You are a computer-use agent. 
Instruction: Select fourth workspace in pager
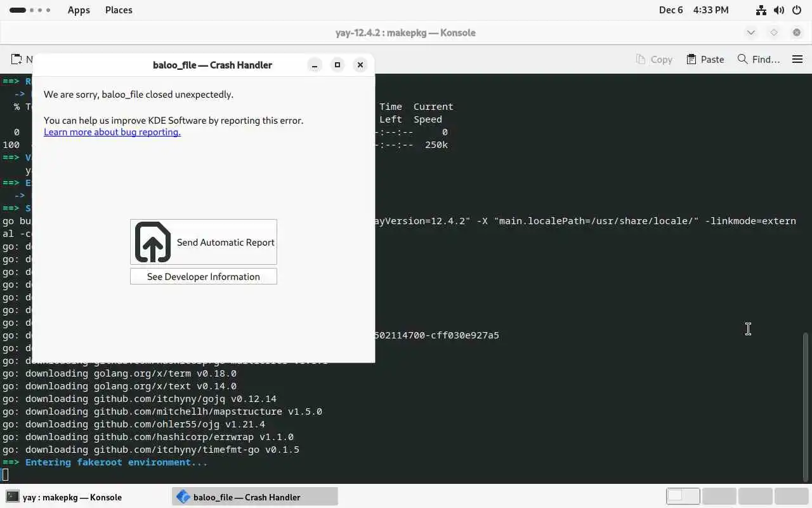click(x=791, y=496)
